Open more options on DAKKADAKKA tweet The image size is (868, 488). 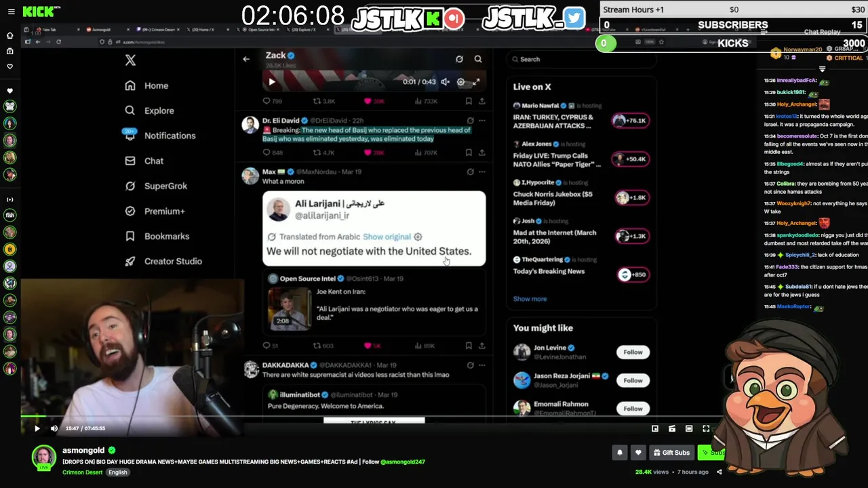click(x=482, y=365)
